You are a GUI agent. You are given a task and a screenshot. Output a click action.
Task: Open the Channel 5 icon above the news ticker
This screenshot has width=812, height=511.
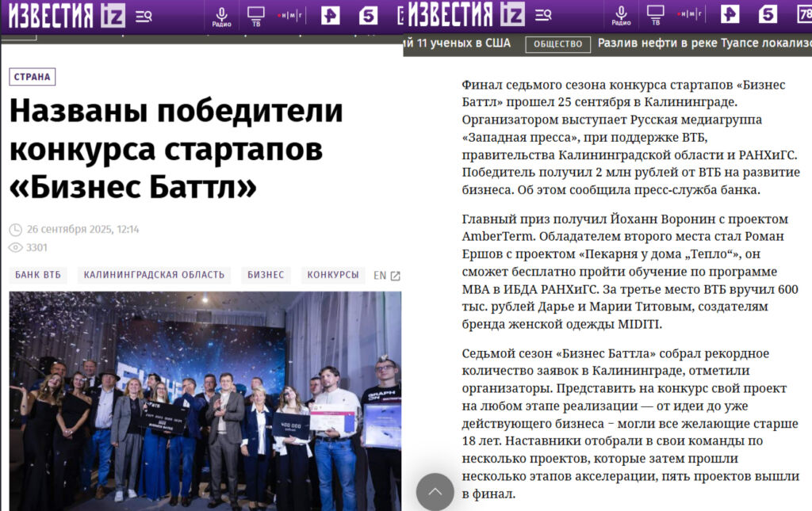pos(768,14)
